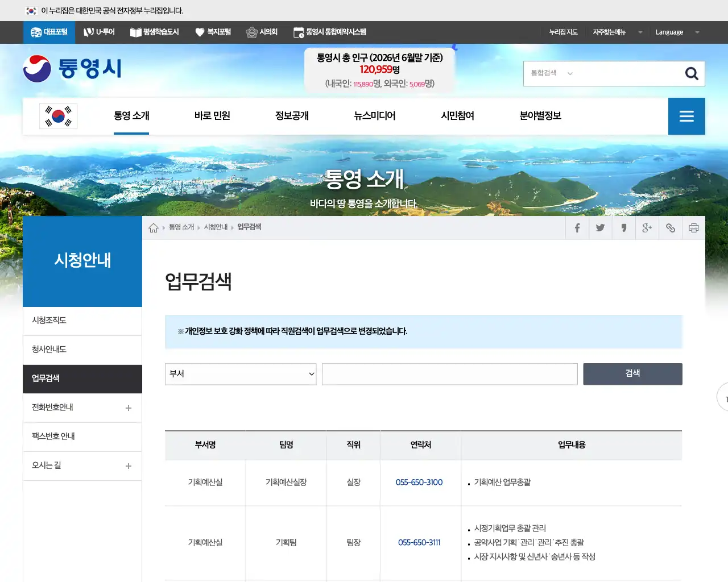Image resolution: width=728 pixels, height=582 pixels.
Task: Go home via breadcrumb house icon
Action: [x=154, y=228]
